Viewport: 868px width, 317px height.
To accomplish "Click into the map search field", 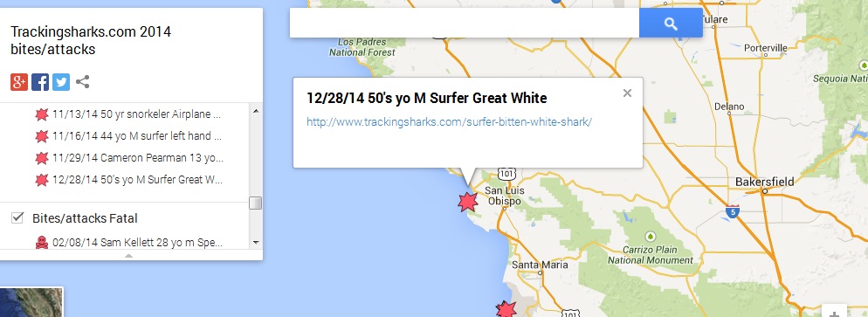I will [x=465, y=24].
